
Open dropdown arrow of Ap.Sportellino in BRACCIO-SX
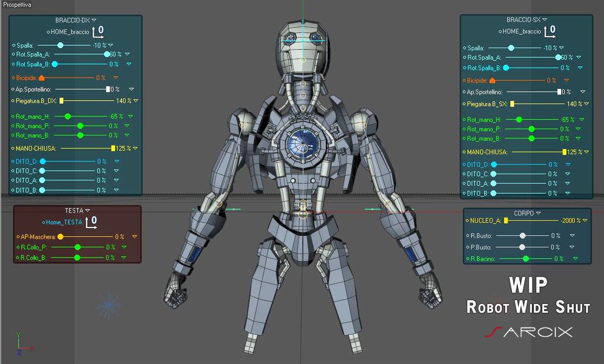583,92
